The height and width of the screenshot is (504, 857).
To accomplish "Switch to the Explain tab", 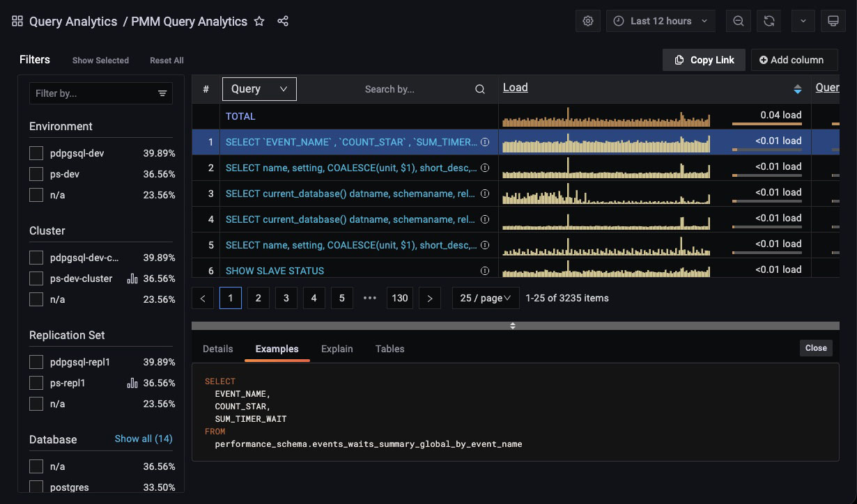I will [337, 349].
